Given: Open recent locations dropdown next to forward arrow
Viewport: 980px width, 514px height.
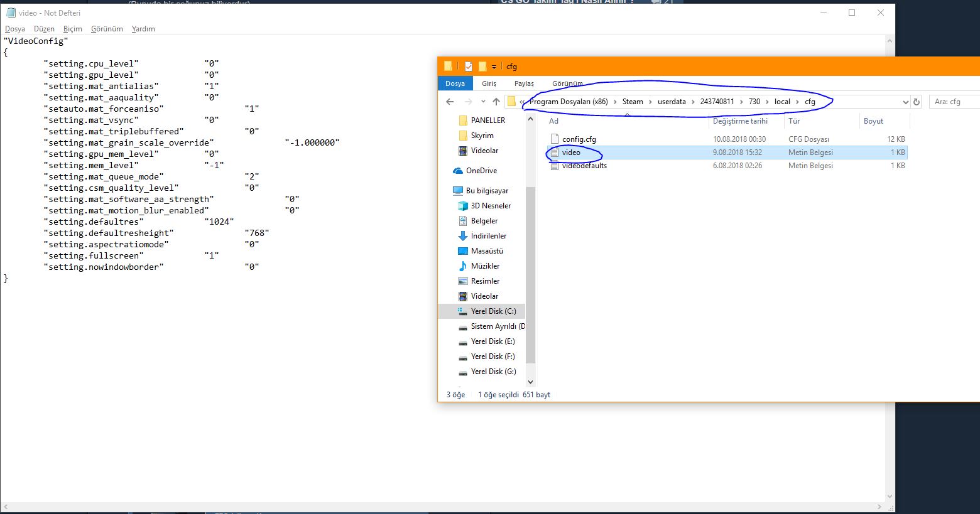Looking at the screenshot, I should (x=483, y=102).
